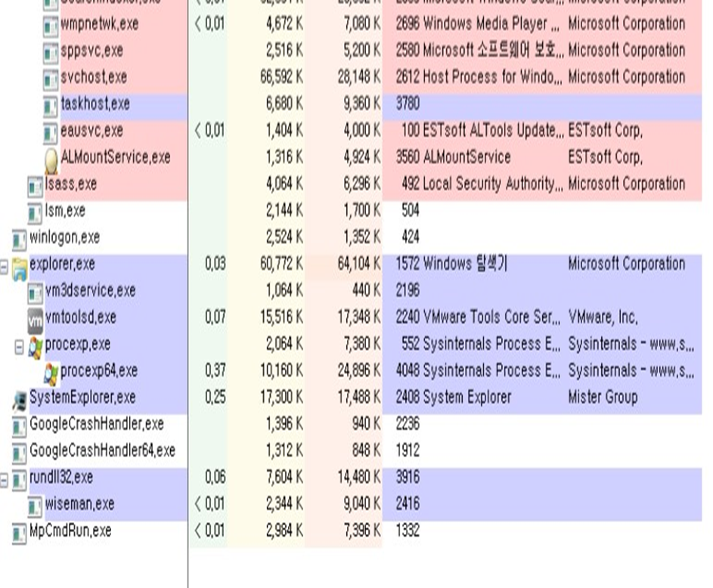Image resolution: width=713 pixels, height=588 pixels.
Task: Click the eausvc.exe process icon
Action: (51, 134)
